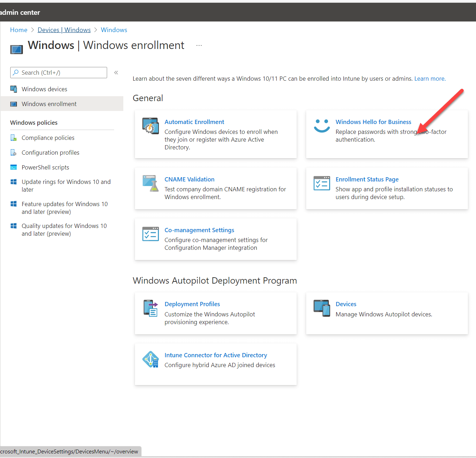Click the search magnifier icon
Screen dimensions: 476x458
(16, 72)
